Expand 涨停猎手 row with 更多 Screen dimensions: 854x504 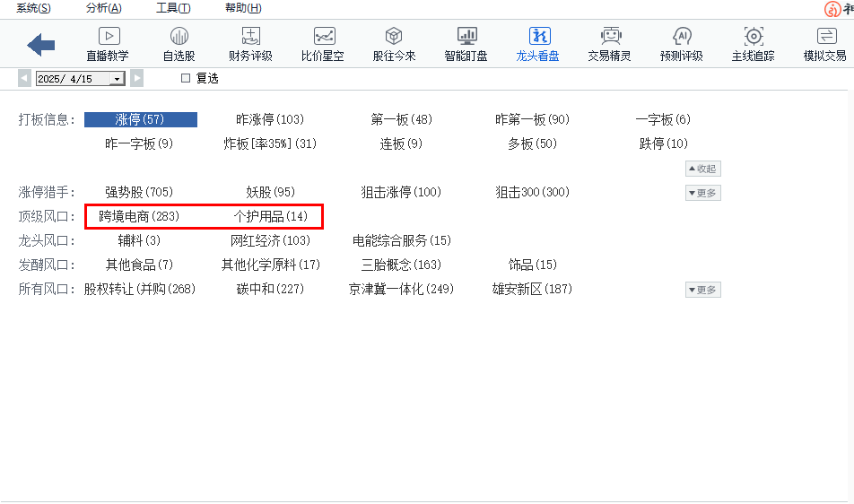[702, 193]
